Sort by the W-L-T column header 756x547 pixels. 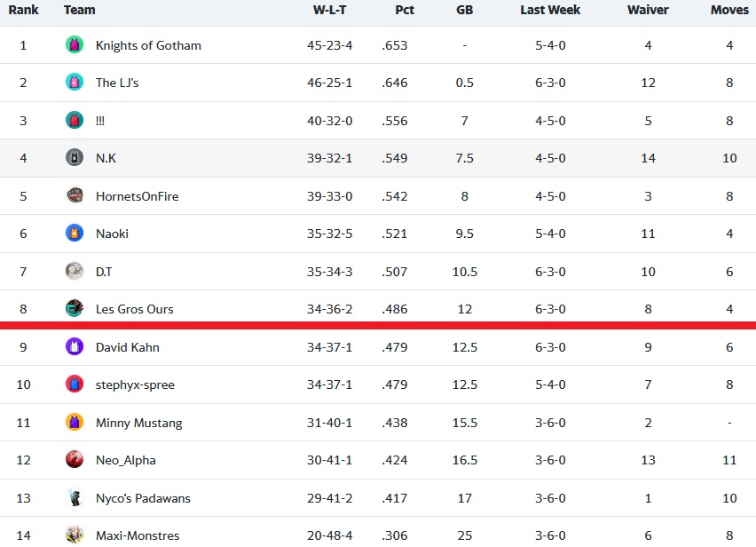330,10
